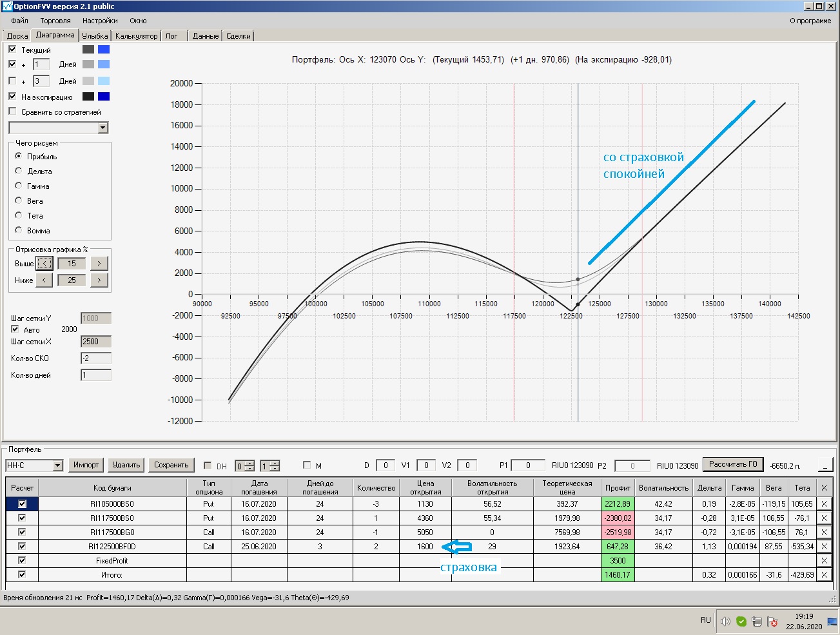840x635 pixels.
Task: Uncheck the +1 Дней curve checkbox
Action: pyautogui.click(x=12, y=64)
